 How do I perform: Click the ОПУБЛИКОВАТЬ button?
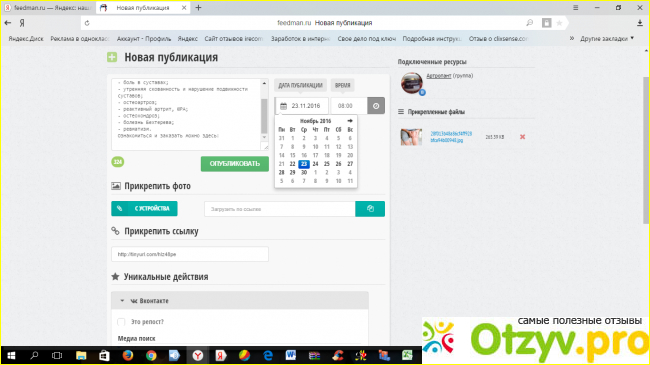click(235, 163)
